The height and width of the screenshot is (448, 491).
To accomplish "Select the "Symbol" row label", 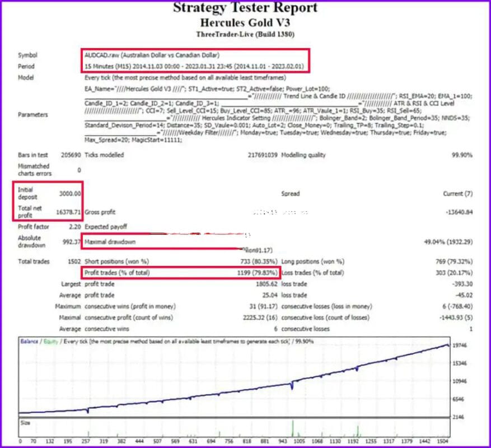I will click(27, 55).
